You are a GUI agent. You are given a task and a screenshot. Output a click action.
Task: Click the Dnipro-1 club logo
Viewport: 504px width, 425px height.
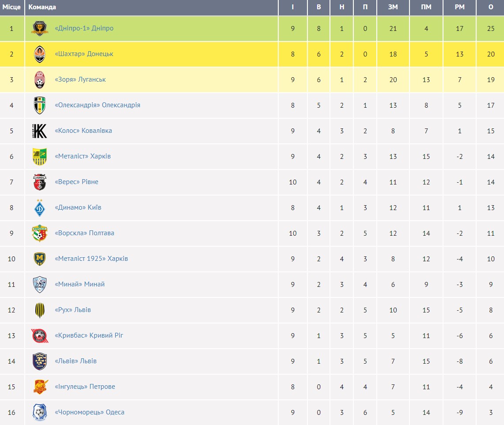[x=40, y=28]
